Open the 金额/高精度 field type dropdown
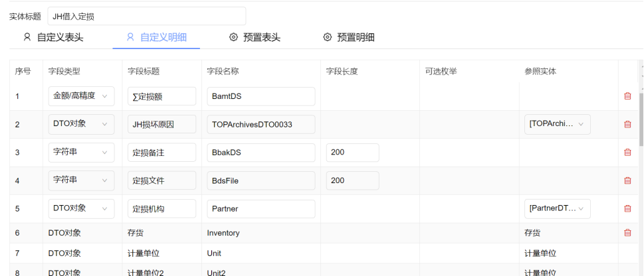644x276 pixels. 81,96
